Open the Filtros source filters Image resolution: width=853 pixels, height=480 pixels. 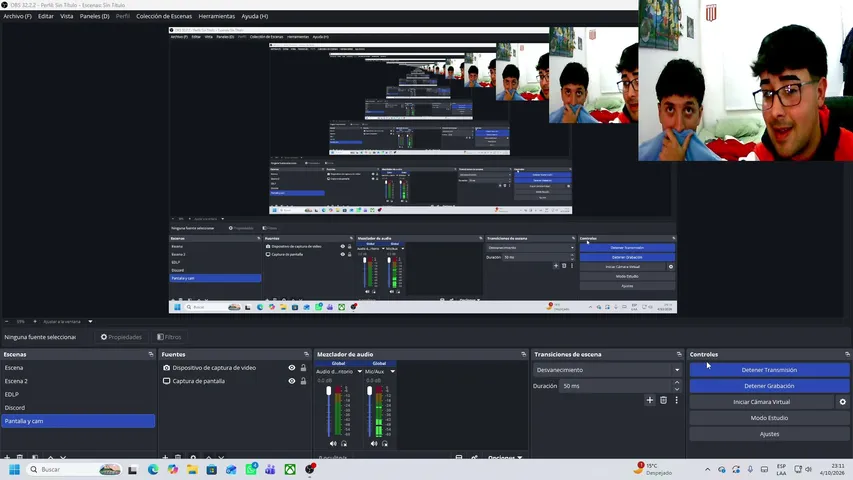coord(169,337)
